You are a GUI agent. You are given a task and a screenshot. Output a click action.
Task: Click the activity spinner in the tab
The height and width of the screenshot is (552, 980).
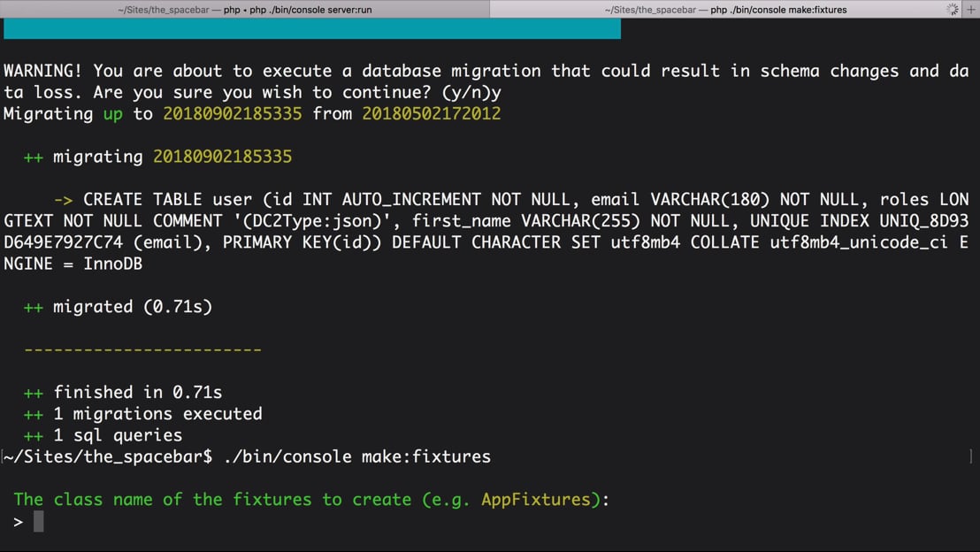coord(952,10)
